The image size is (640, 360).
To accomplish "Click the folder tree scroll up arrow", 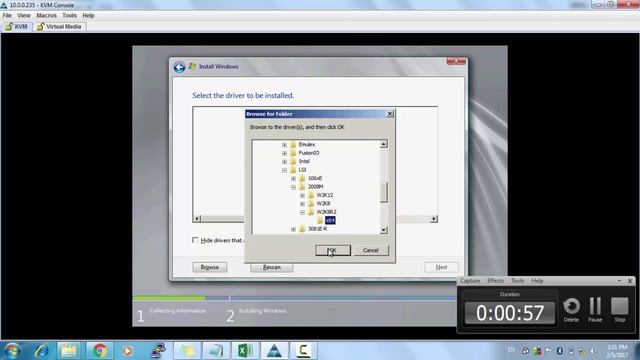I will [x=384, y=144].
